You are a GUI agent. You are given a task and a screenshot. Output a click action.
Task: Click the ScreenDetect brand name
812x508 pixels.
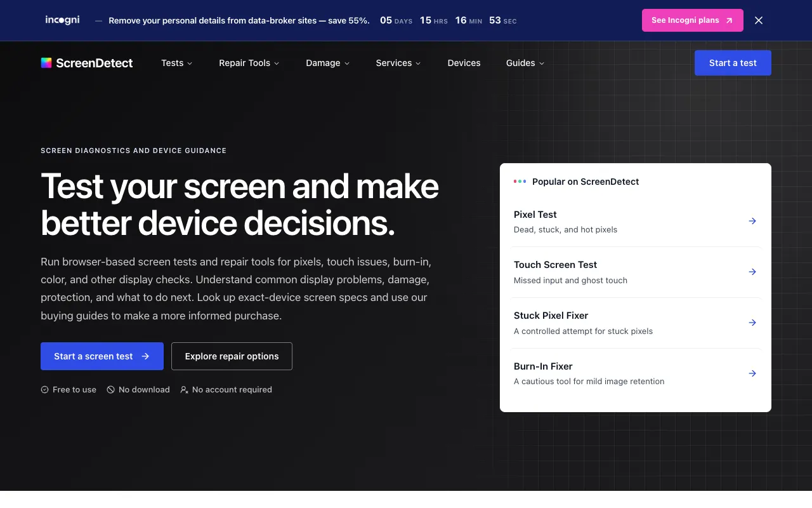pyautogui.click(x=95, y=63)
